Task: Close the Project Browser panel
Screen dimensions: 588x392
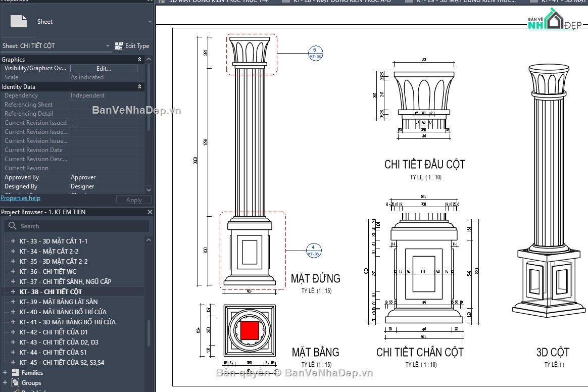Action: pyautogui.click(x=150, y=212)
